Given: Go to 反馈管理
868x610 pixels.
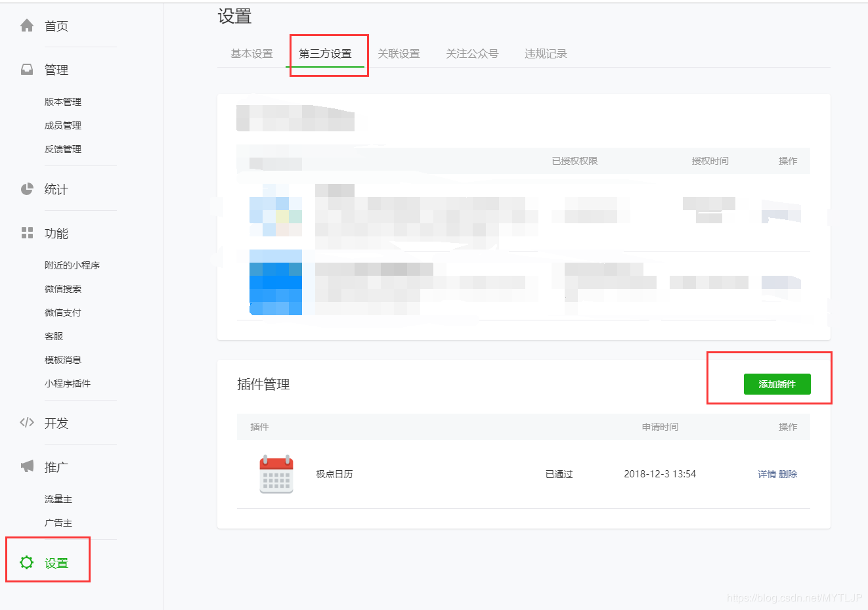Looking at the screenshot, I should point(63,149).
